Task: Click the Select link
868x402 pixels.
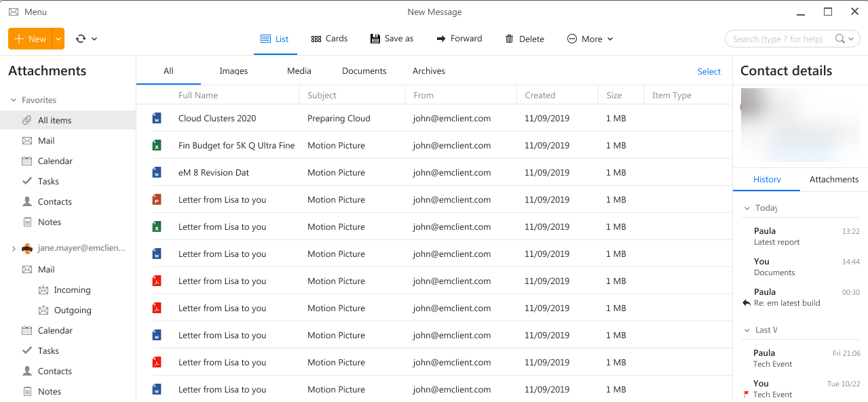Action: tap(709, 72)
